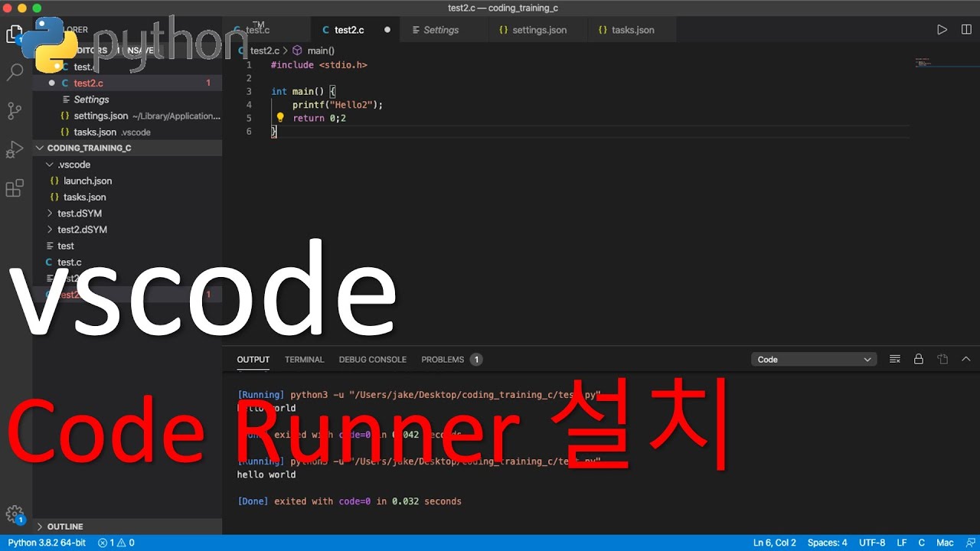The width and height of the screenshot is (980, 551).
Task: Open the Search view in activity bar
Action: pos(15,73)
